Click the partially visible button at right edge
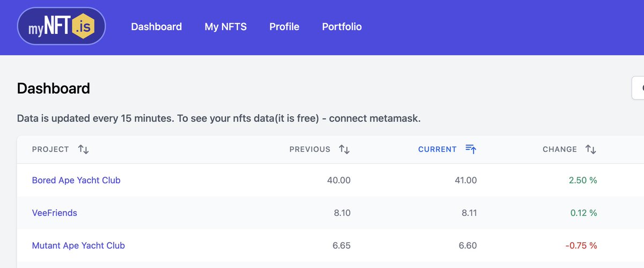The image size is (644, 268). (638, 88)
